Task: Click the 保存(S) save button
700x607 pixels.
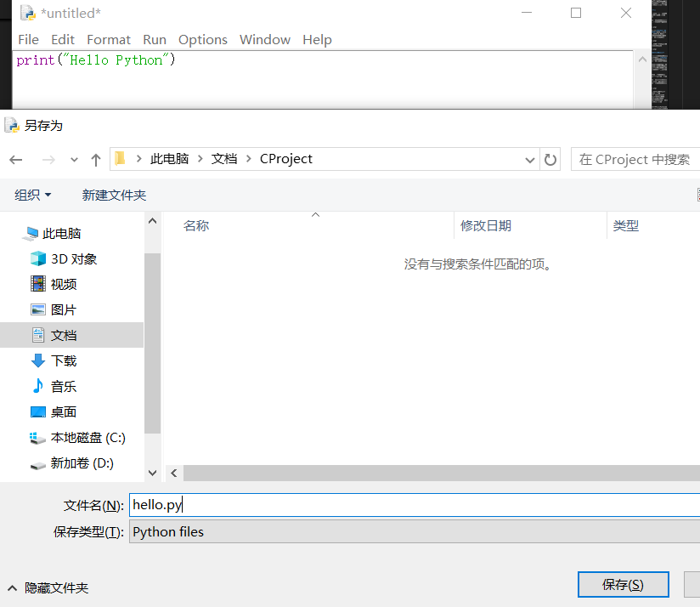Action: 623,584
